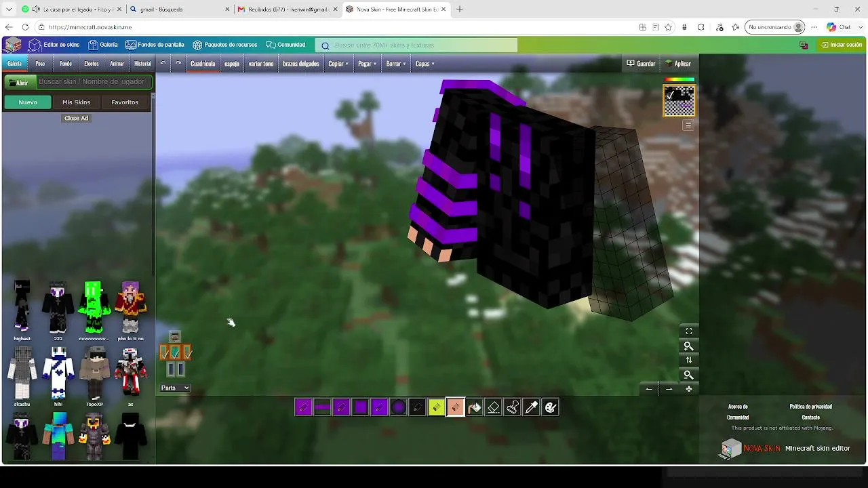Toggle the left of the two upper arm parts
This screenshot has width=868, height=488.
(x=164, y=352)
